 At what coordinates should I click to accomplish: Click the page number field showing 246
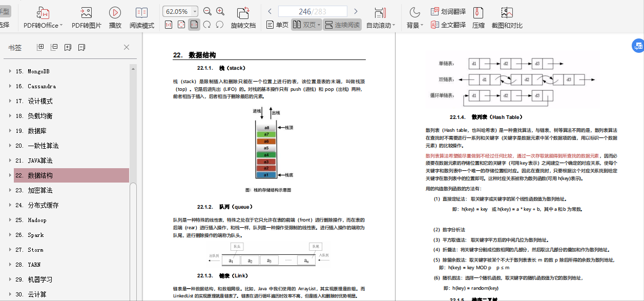coord(313,11)
